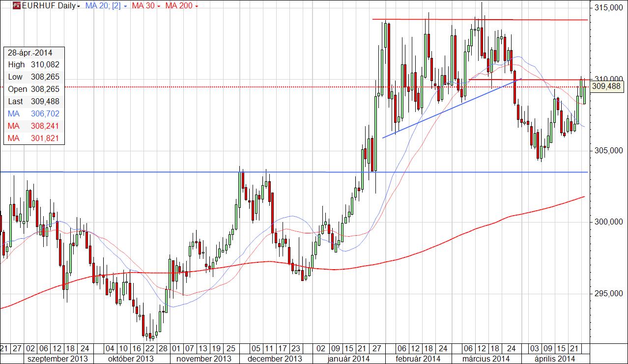
Task: Click the red MA 308,241 value
Action: click(45, 126)
